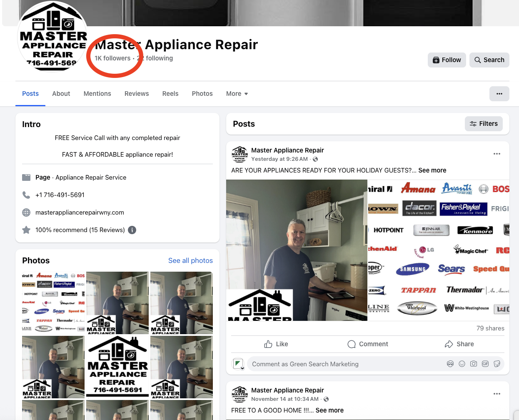Open the second post's three-dot menu
This screenshot has width=519, height=420.
497,394
